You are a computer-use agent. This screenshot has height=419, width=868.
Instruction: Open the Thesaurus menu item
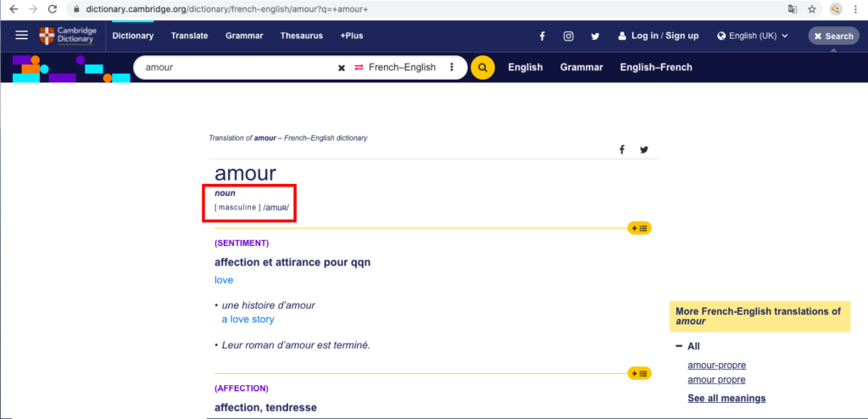(x=301, y=36)
